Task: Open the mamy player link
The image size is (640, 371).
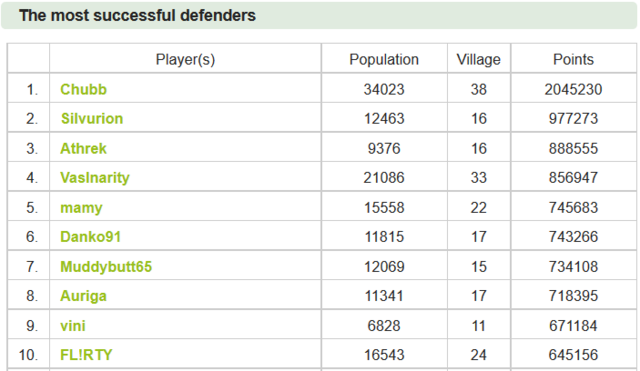Action: coord(81,208)
